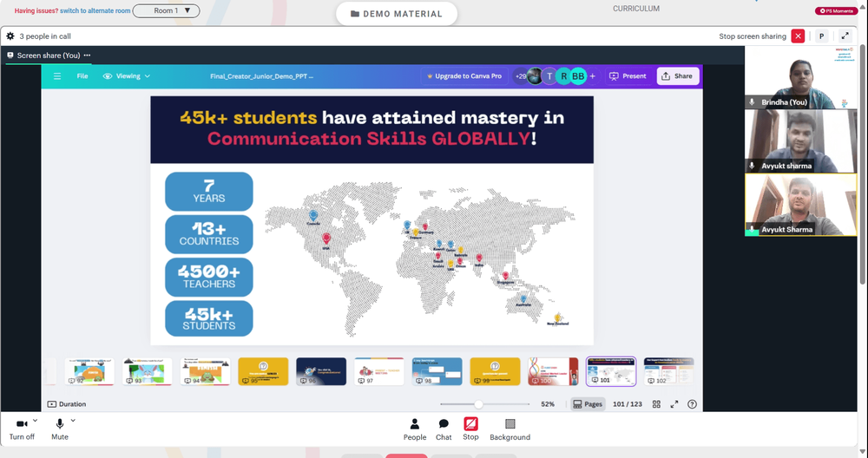Viewport: 868px width, 458px height.
Task: Turn off the camera
Action: [x=22, y=429]
